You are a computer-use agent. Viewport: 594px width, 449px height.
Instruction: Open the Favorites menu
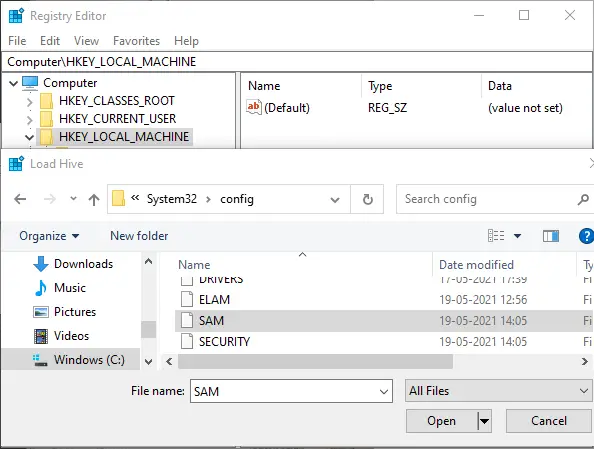click(136, 41)
